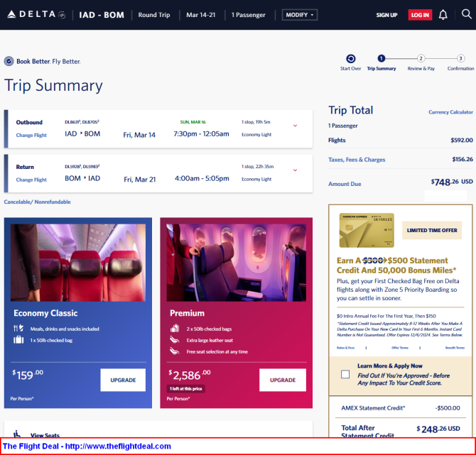Screen dimensions: 476x455
Task: Click the AMEX Statement Credit -$500.00 value
Action: click(448, 408)
